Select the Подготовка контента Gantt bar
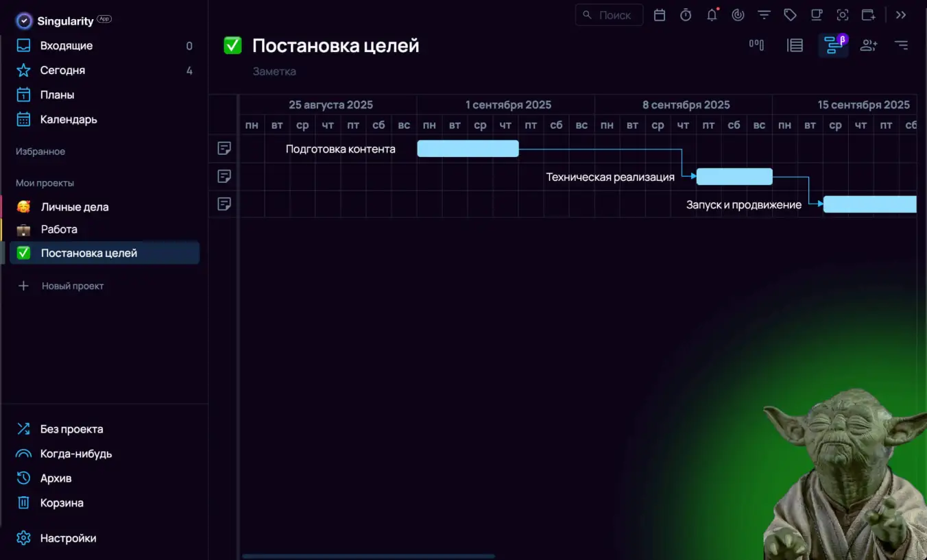This screenshot has width=927, height=560. (x=468, y=149)
